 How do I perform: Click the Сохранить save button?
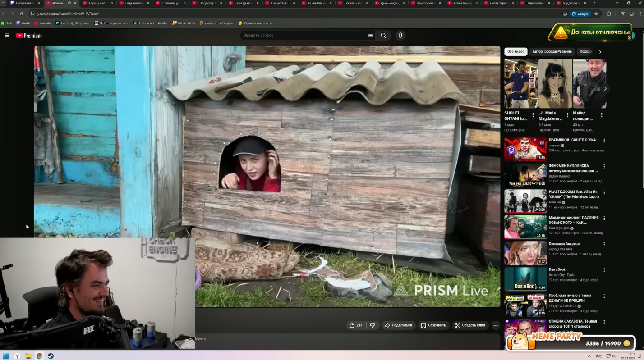pos(434,325)
